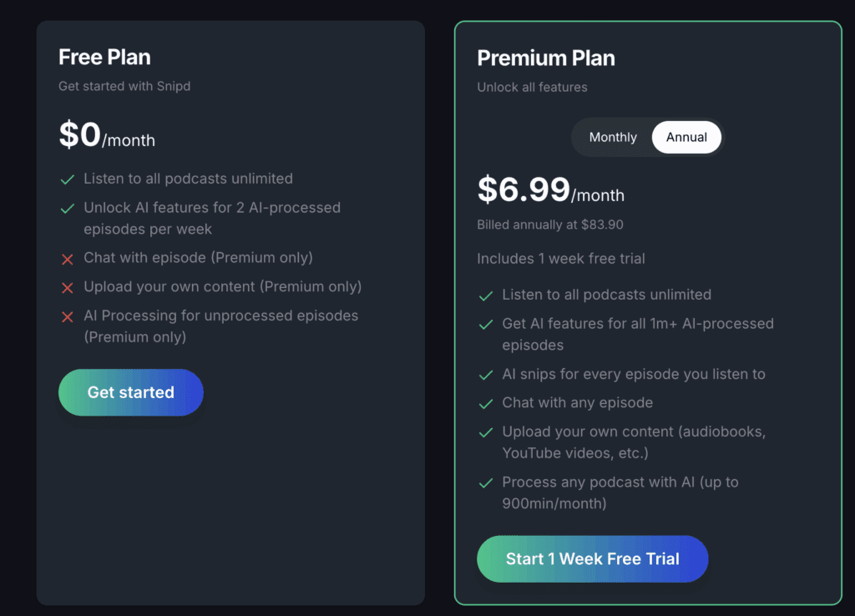This screenshot has height=616, width=855.
Task: Click 'Billed annually at $83.90' note
Action: pyautogui.click(x=550, y=225)
